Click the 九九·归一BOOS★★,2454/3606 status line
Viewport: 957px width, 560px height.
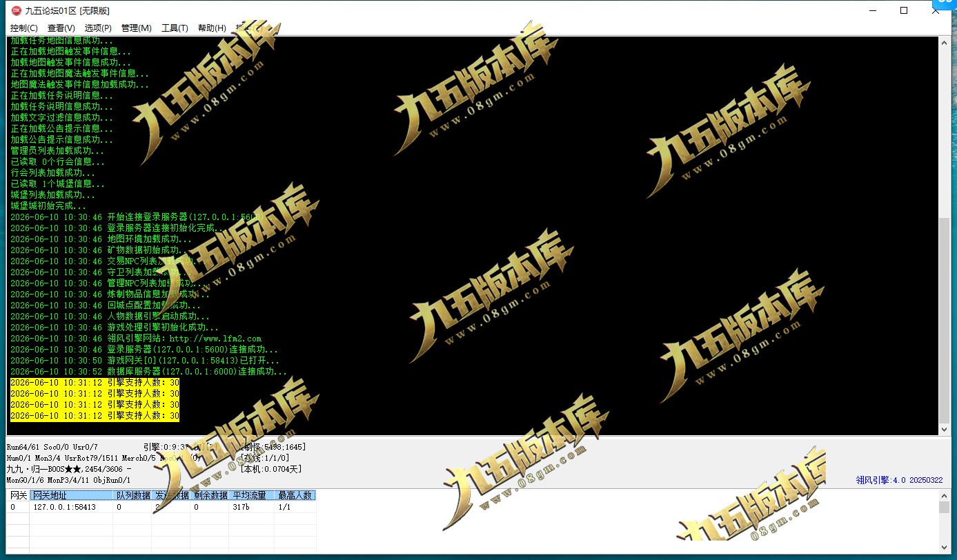coord(69,469)
